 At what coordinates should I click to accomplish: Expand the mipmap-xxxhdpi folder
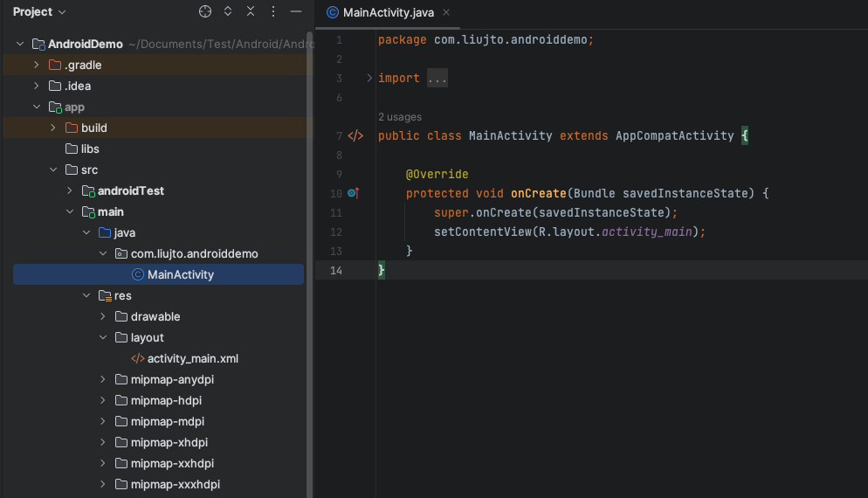click(x=103, y=484)
